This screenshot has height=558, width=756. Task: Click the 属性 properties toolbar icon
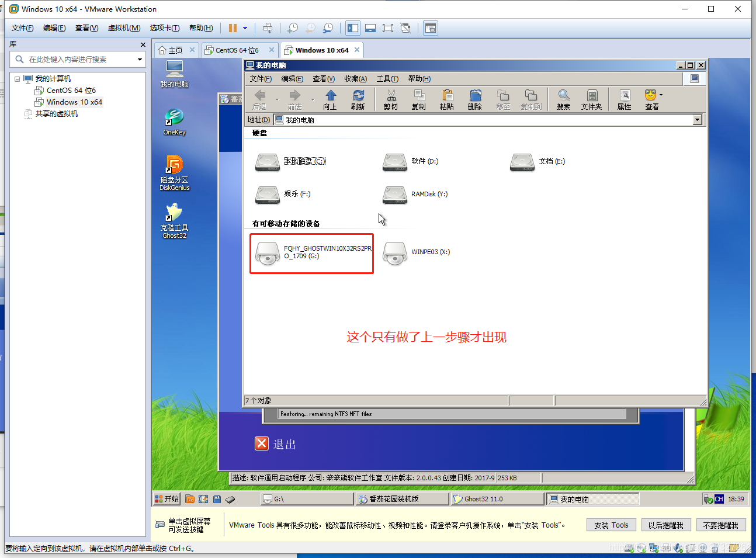(624, 99)
